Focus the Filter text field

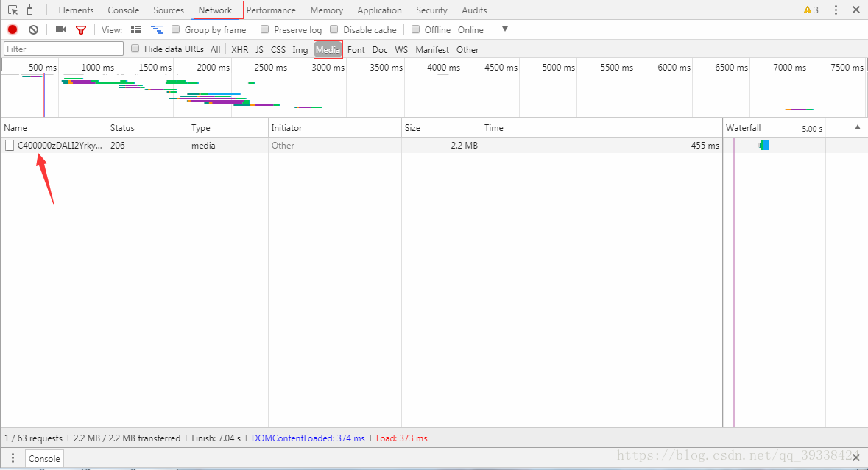pyautogui.click(x=63, y=49)
